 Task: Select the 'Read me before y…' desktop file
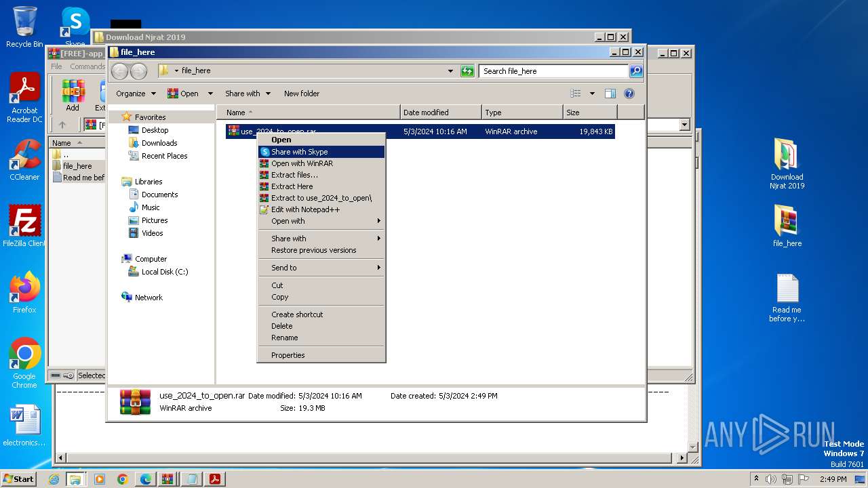pos(787,298)
